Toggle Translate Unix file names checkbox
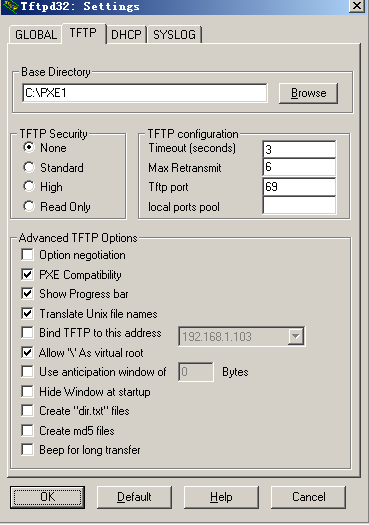 click(27, 314)
